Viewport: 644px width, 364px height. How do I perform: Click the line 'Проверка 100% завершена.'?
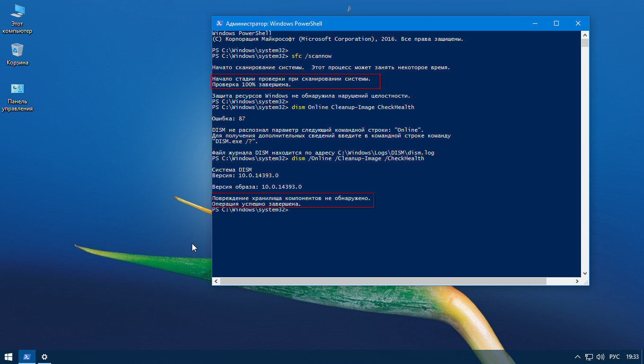pyautogui.click(x=251, y=84)
